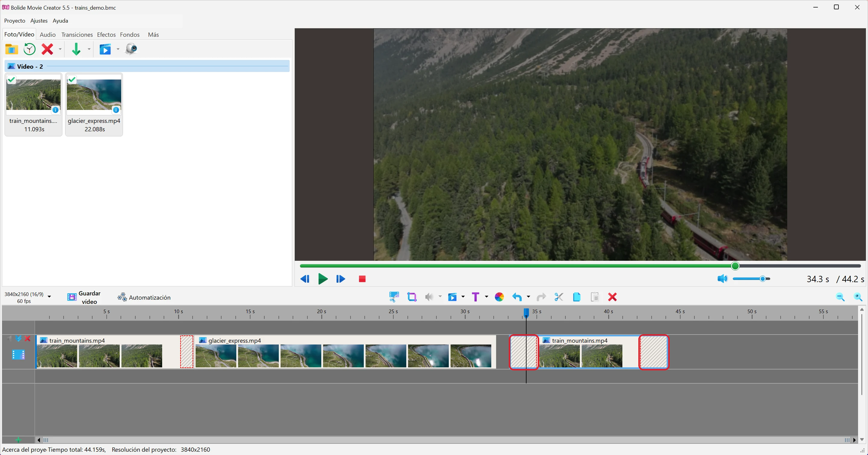
Task: Click the red X delete track icon
Action: pos(28,338)
